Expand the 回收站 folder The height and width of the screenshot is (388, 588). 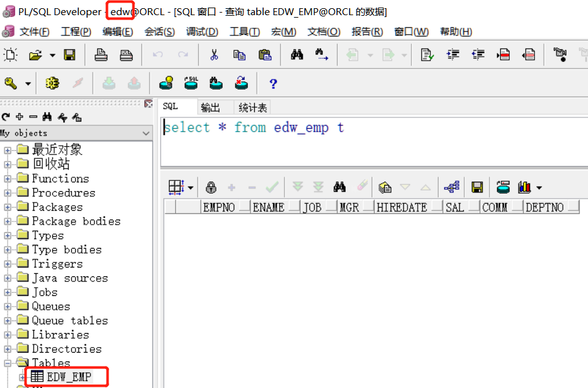pos(8,165)
